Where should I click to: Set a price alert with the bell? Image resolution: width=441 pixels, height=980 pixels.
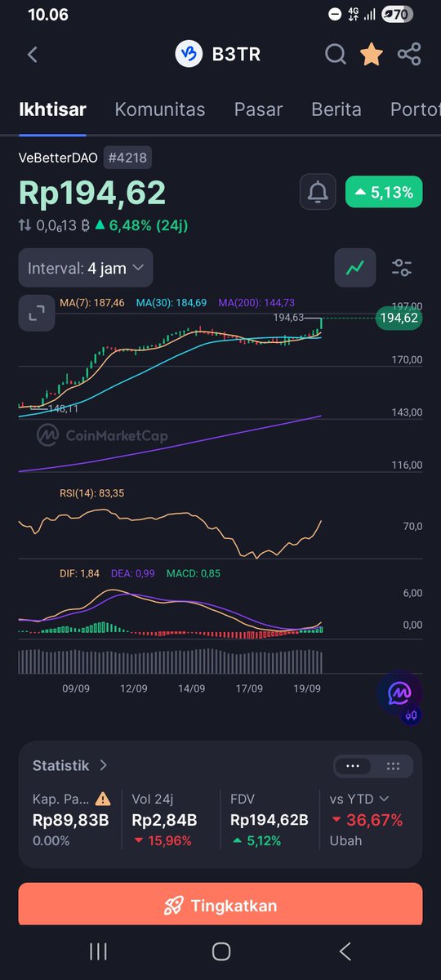pos(318,193)
